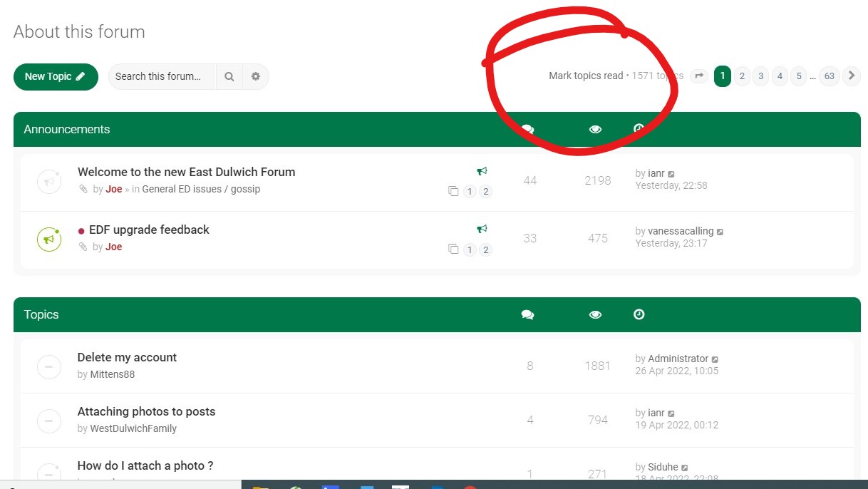Screen dimensions: 868x489
Task: Click the search magnifier icon
Action: [x=229, y=76]
